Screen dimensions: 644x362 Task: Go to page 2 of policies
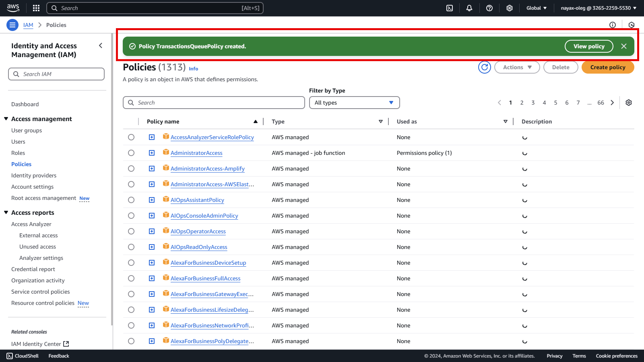522,103
